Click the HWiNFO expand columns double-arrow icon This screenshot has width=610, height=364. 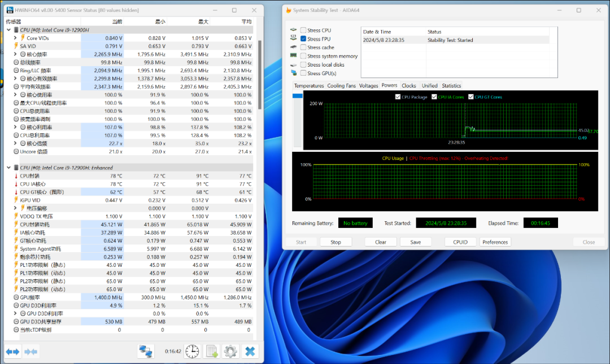[12, 352]
